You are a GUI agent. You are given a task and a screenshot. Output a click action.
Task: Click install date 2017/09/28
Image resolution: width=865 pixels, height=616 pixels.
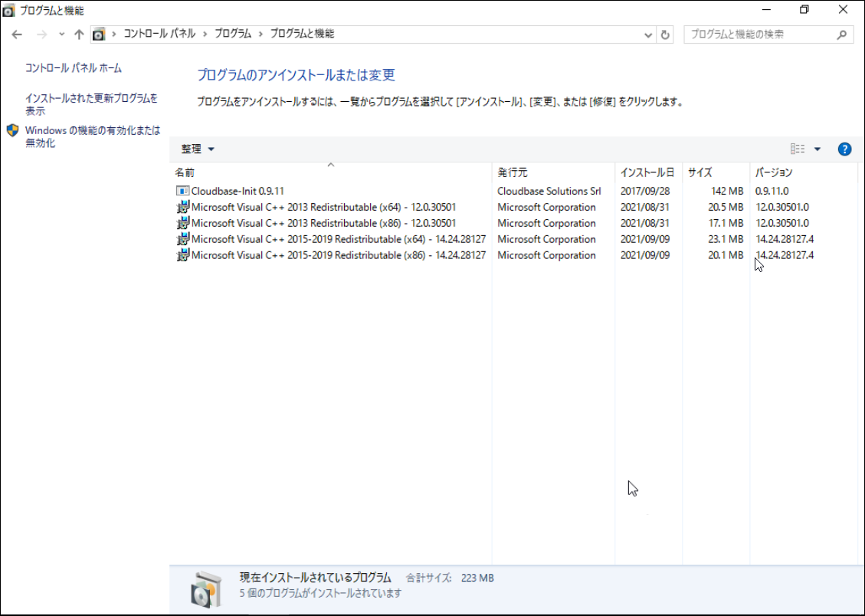(644, 192)
